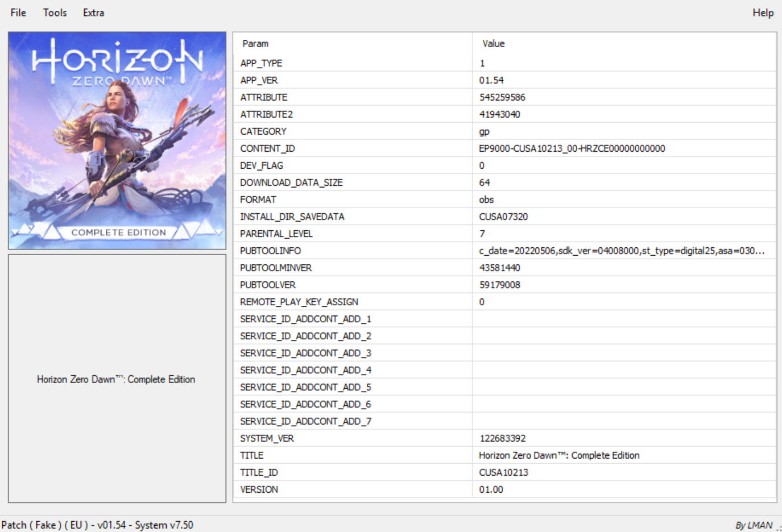
Task: Select the SYSTEM_VER parameter
Action: (267, 438)
